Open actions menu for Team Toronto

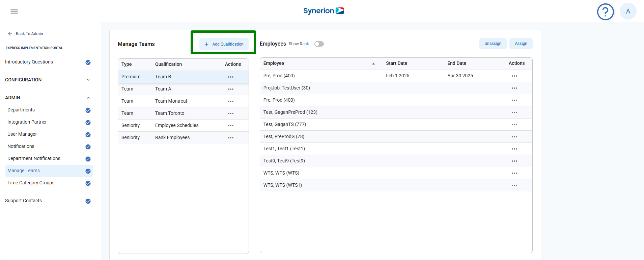click(x=231, y=113)
